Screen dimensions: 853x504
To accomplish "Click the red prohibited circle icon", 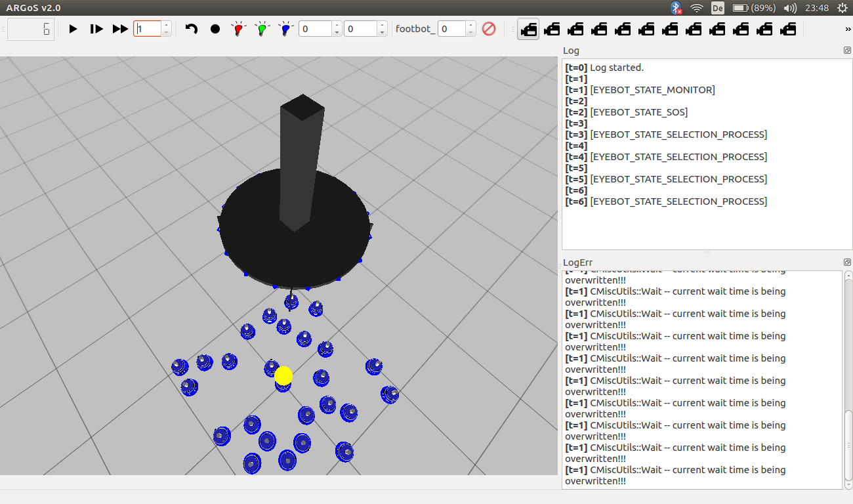I will click(489, 29).
